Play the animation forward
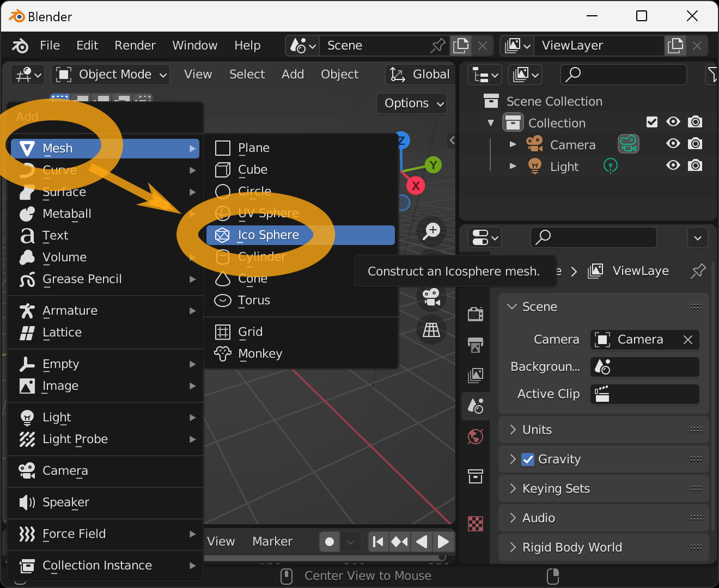Image resolution: width=719 pixels, height=588 pixels. click(443, 542)
